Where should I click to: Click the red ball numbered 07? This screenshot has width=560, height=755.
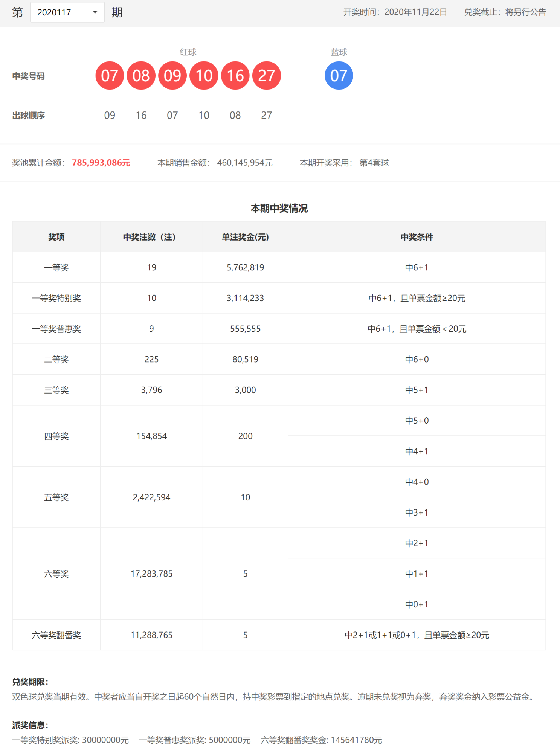pos(110,76)
